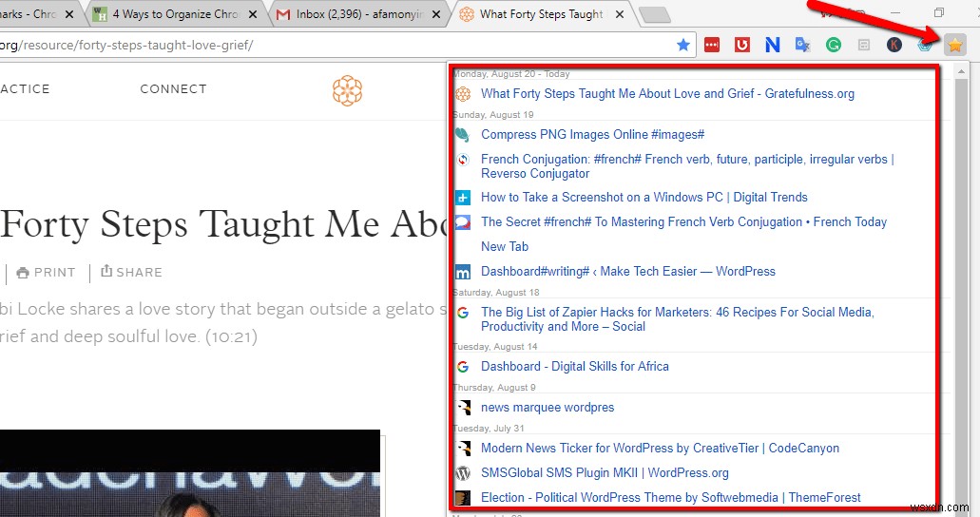Open the blue N extension icon
Image resolution: width=980 pixels, height=517 pixels.
click(773, 45)
